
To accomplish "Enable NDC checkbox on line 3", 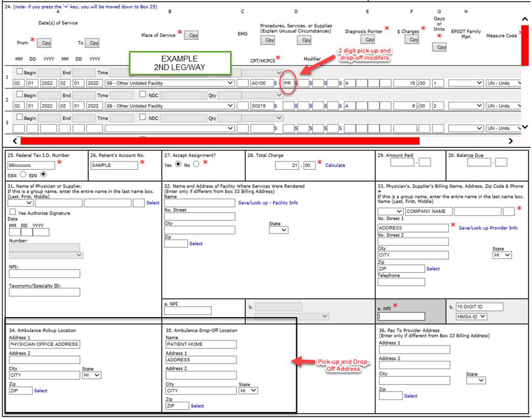I will tap(143, 117).
